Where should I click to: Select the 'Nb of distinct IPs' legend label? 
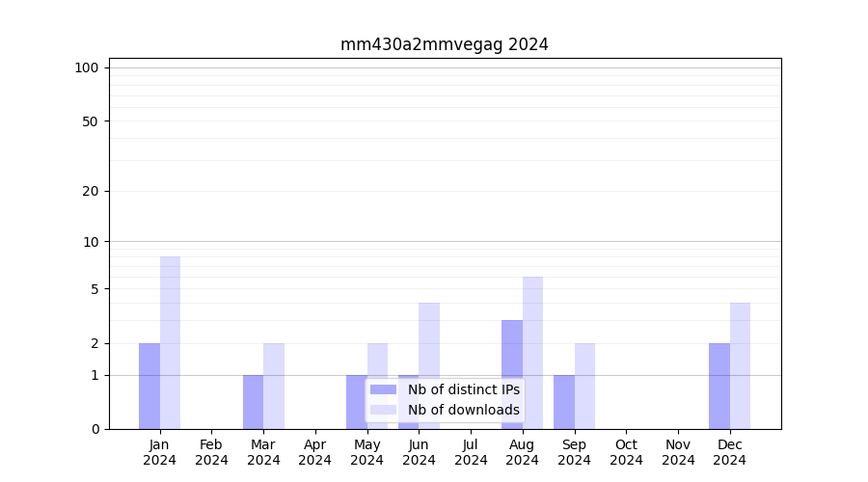click(463, 389)
